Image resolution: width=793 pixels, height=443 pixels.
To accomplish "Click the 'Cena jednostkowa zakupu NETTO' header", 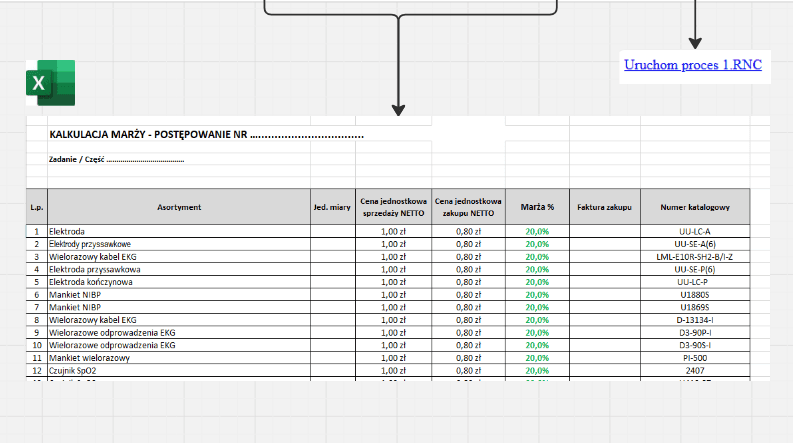I will pos(468,207).
